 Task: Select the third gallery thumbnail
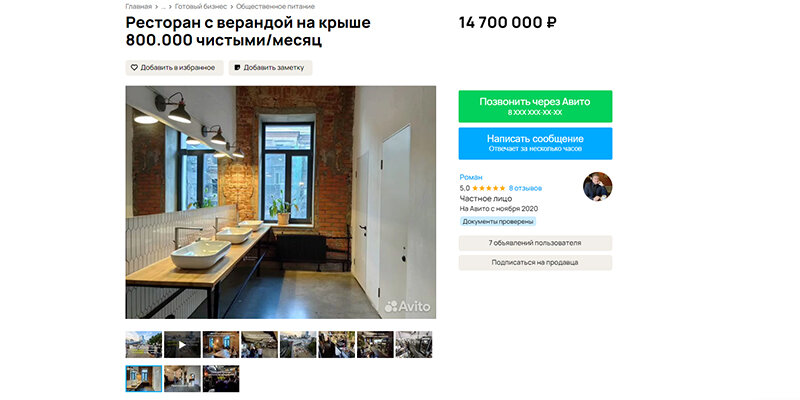(221, 344)
